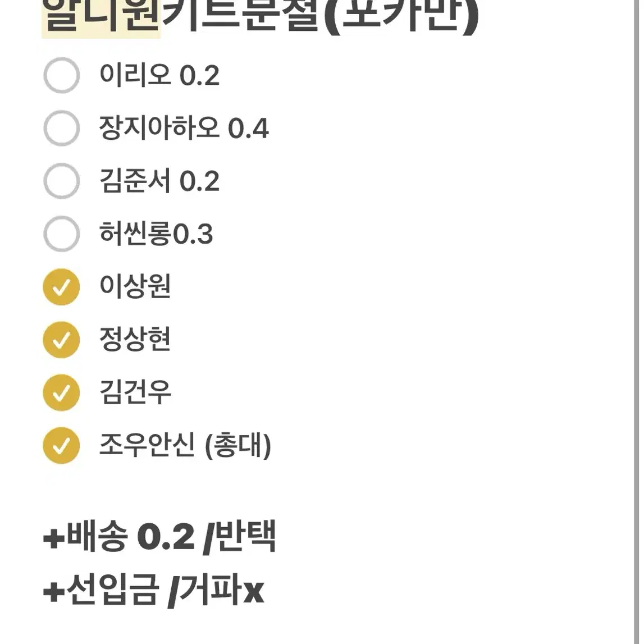Click the yellow check icon beside 정상현
The image size is (644, 644).
[x=61, y=339]
